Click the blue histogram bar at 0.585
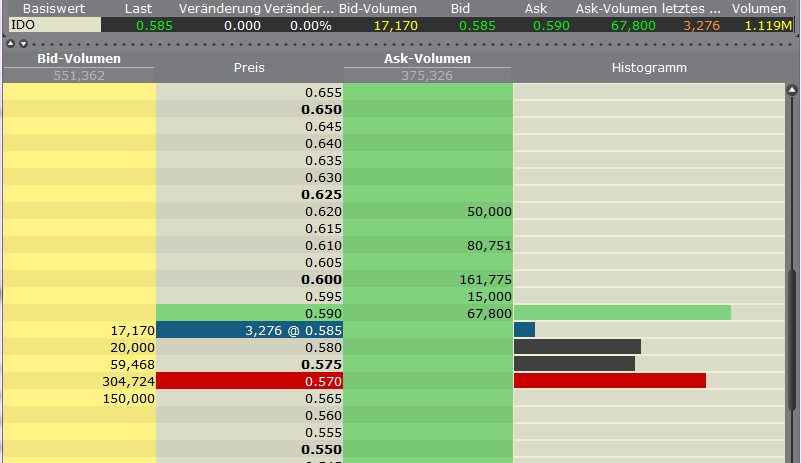 pyautogui.click(x=524, y=330)
